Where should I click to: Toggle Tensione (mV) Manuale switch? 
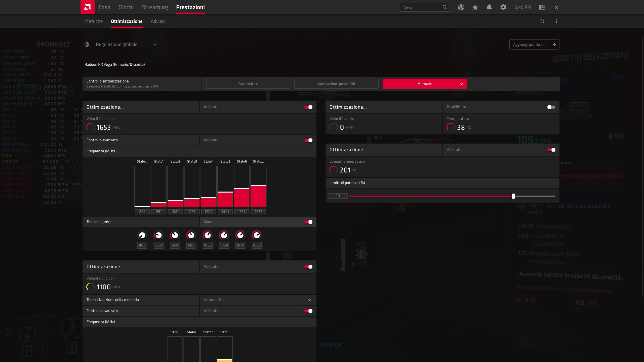pos(308,222)
